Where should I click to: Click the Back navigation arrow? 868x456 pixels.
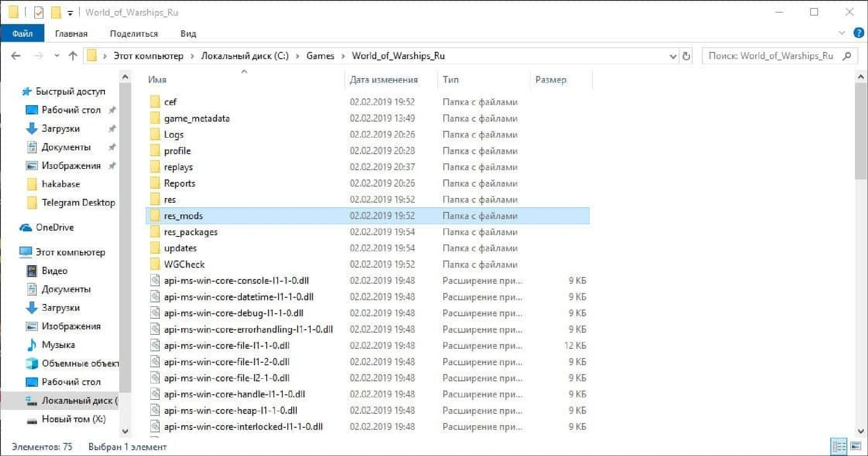tap(16, 56)
